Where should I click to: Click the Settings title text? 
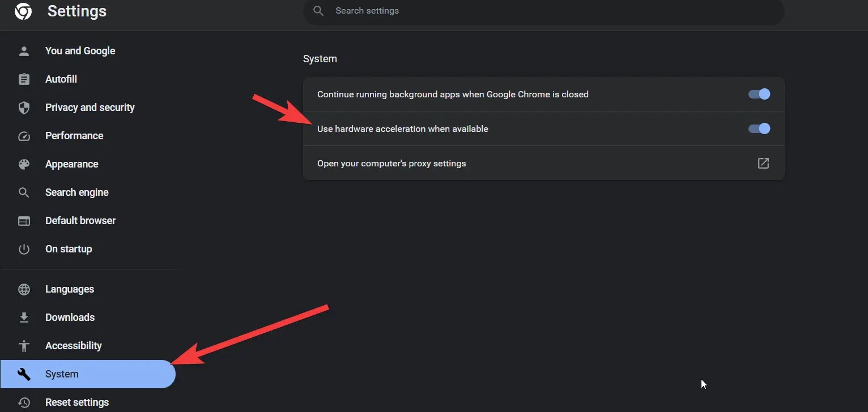[x=76, y=11]
